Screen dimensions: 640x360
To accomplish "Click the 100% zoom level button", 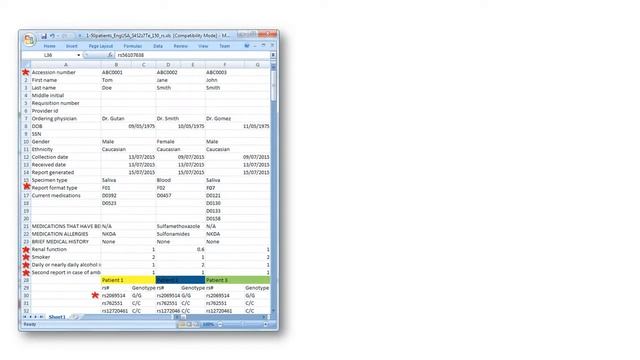I will click(209, 324).
